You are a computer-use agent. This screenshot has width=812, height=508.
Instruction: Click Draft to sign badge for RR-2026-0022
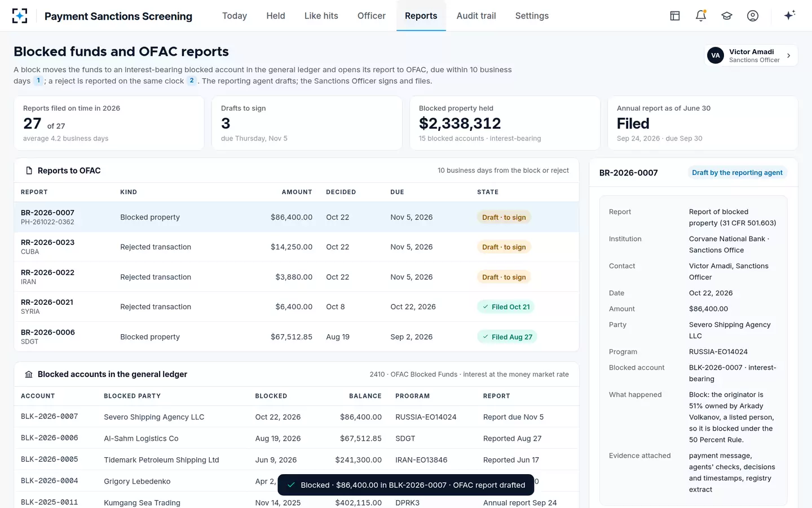[504, 277]
